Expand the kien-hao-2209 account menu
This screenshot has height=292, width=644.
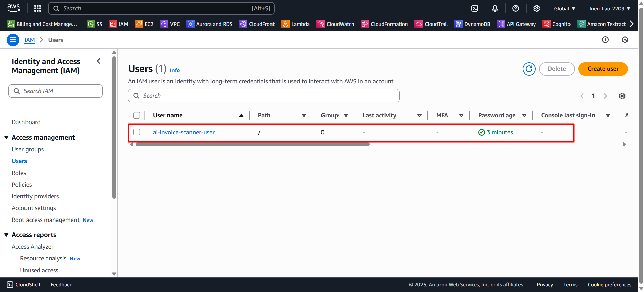pyautogui.click(x=610, y=8)
